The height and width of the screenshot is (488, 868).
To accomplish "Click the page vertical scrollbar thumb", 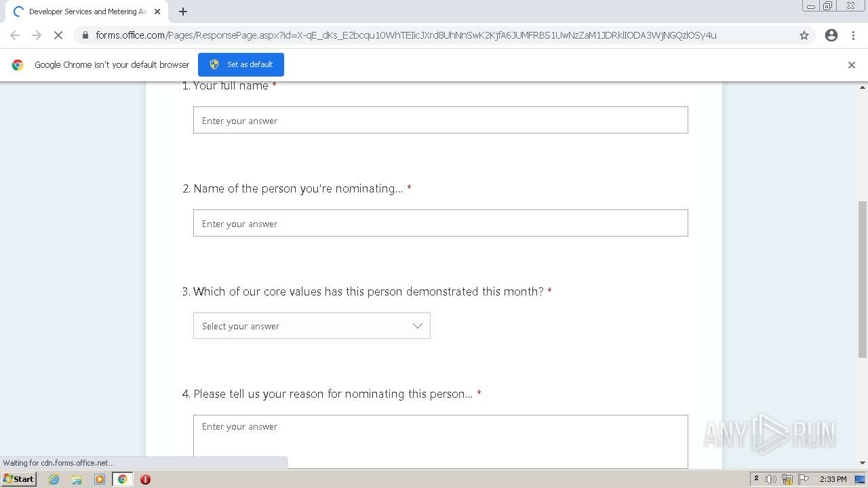I will [x=863, y=279].
